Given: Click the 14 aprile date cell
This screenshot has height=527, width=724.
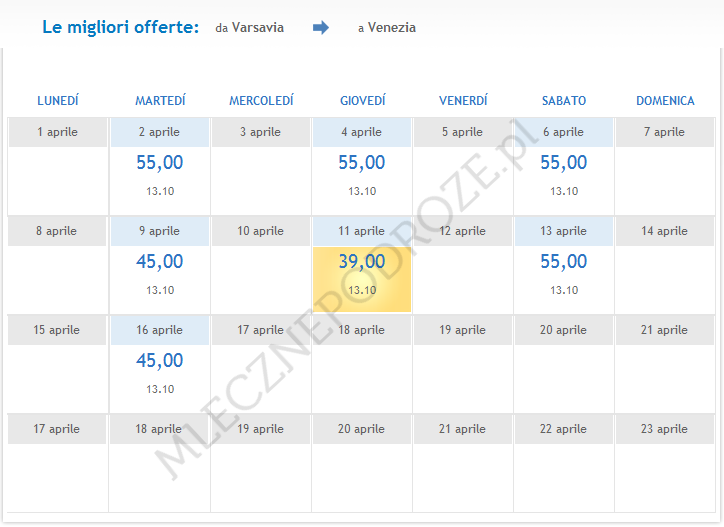Looking at the screenshot, I should point(664,231).
